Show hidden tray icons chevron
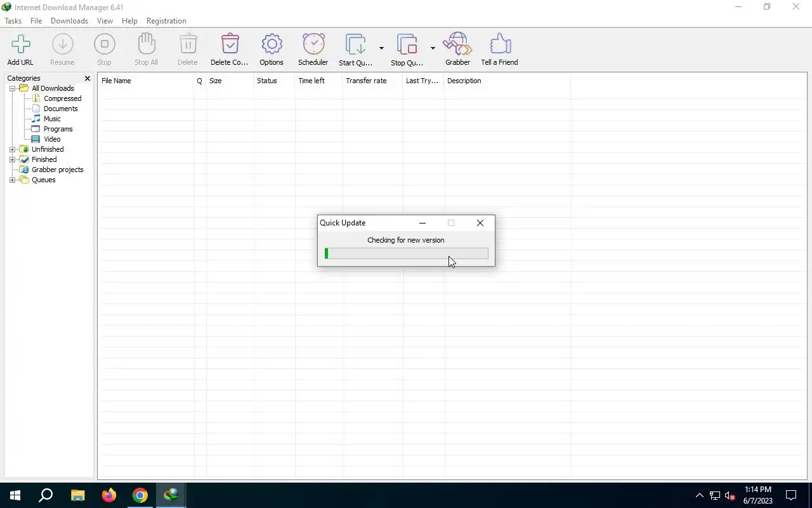The width and height of the screenshot is (812, 508). [x=699, y=495]
